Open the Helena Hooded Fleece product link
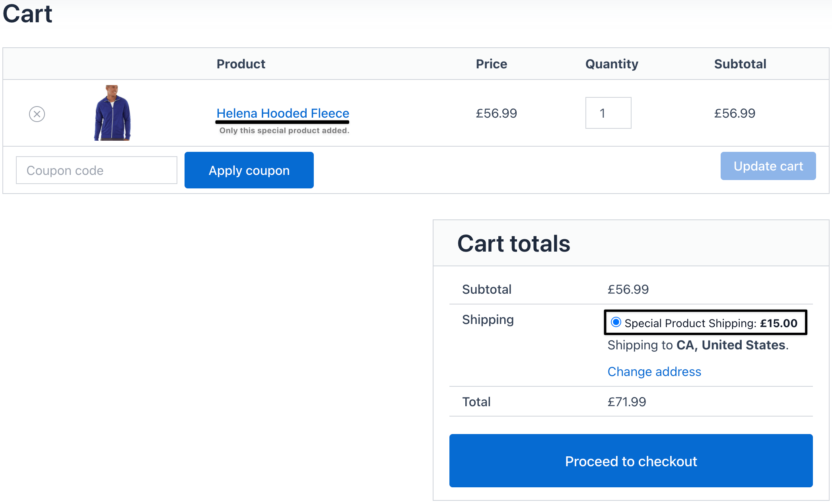 point(283,113)
